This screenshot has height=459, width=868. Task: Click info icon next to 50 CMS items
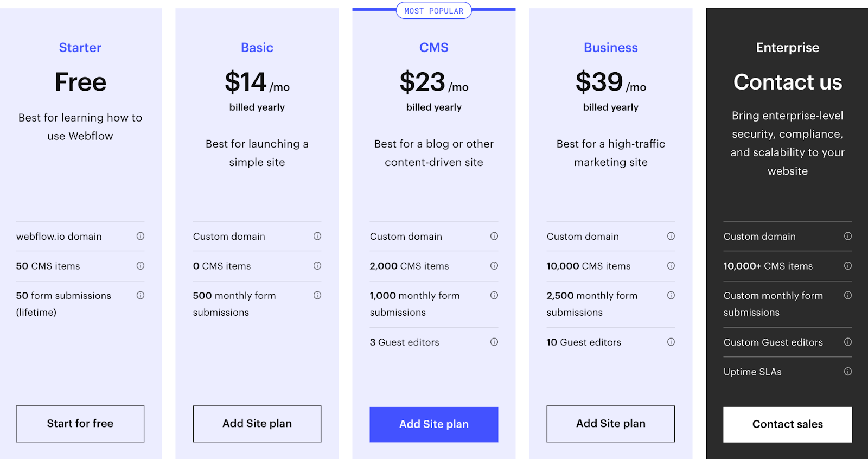141,266
